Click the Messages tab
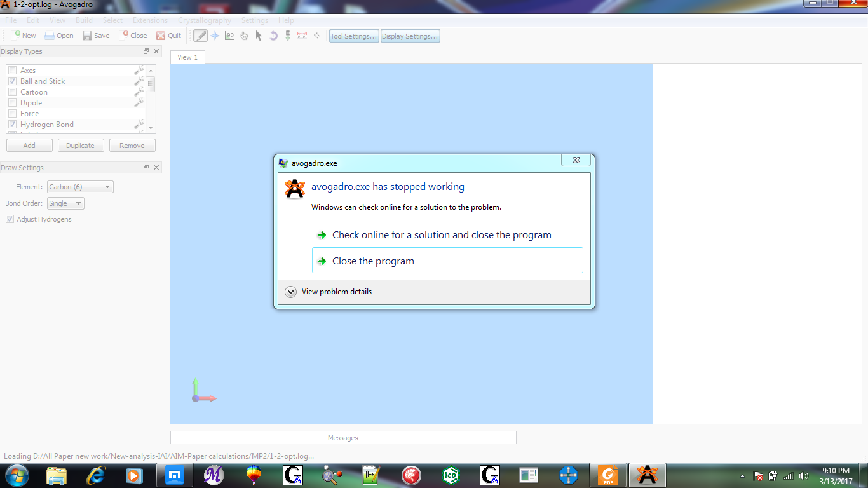868x488 pixels. [x=343, y=437]
